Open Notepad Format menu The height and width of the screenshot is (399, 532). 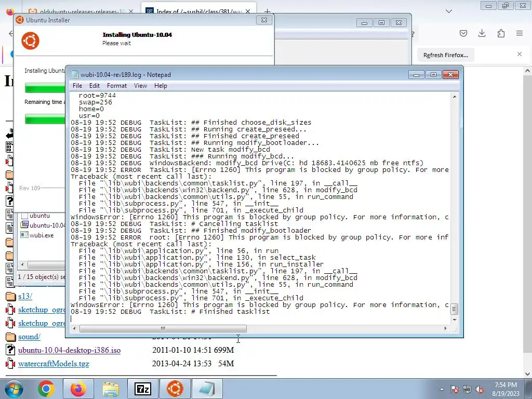(117, 86)
